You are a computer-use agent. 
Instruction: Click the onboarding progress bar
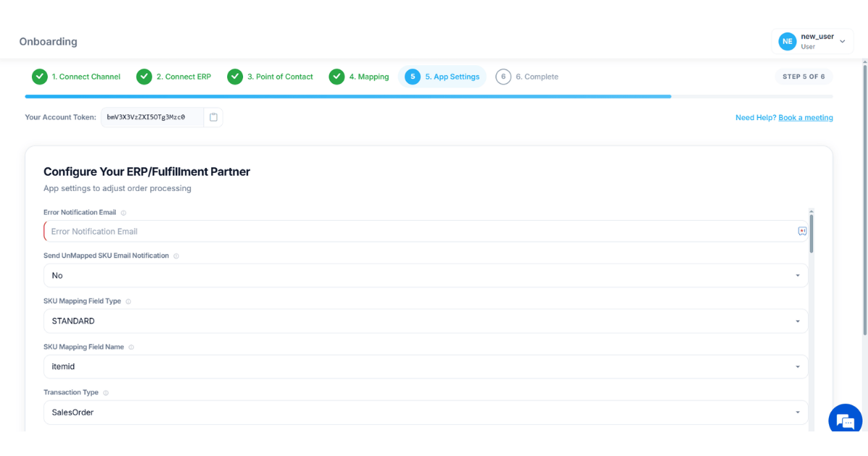click(429, 96)
